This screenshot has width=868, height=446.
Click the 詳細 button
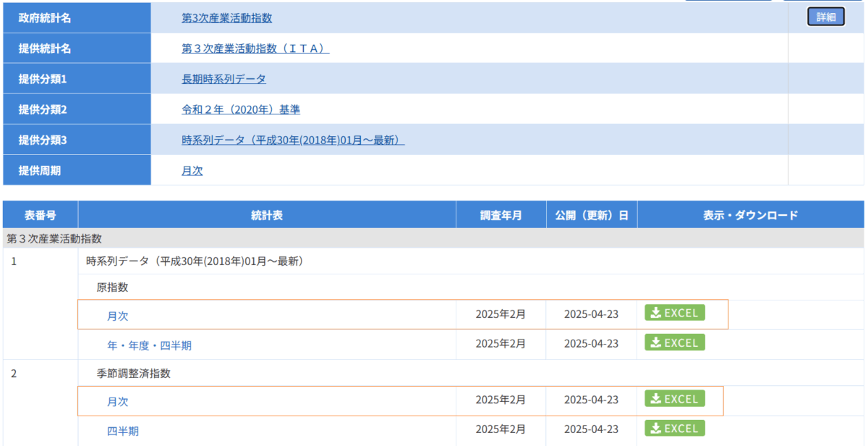point(825,17)
